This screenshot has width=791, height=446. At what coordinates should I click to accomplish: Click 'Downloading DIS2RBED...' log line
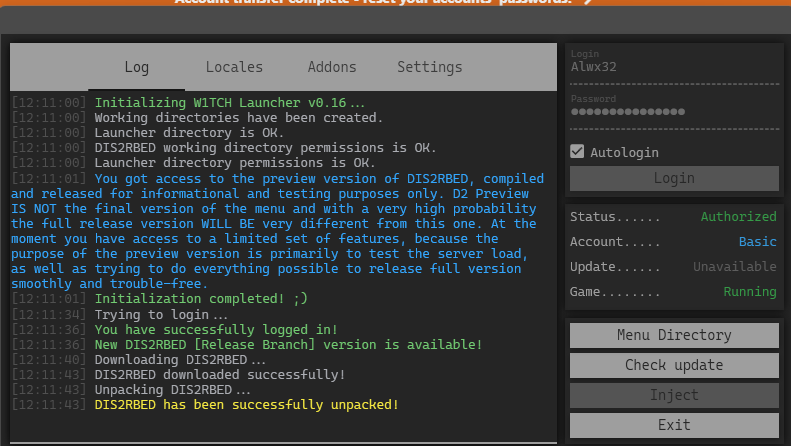180,360
